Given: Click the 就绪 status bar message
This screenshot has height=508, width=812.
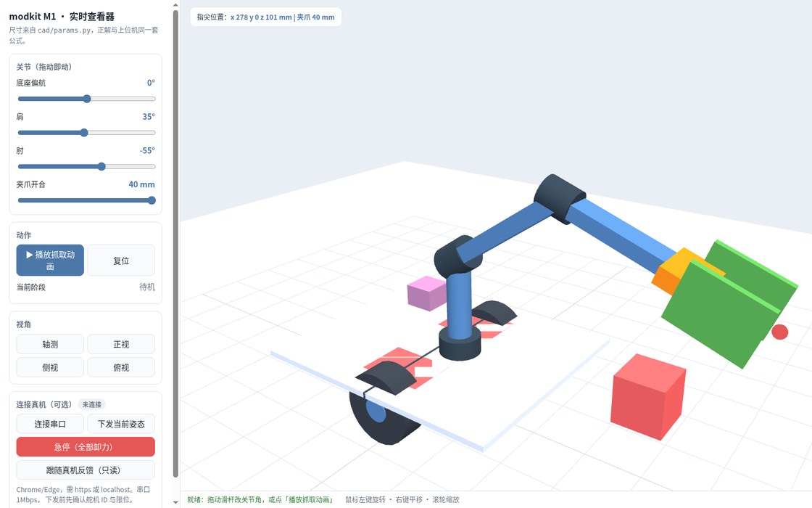Looking at the screenshot, I should [x=260, y=500].
